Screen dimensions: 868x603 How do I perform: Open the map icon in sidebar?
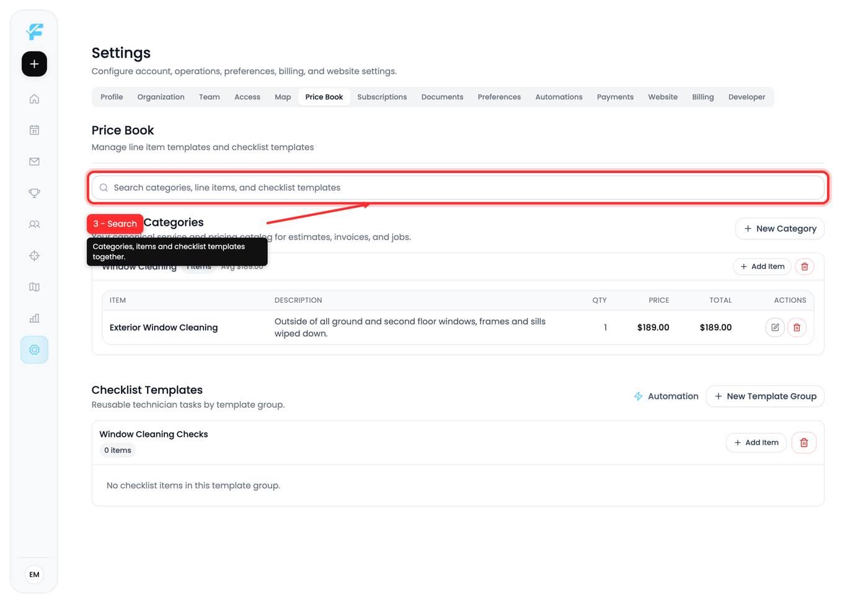[34, 287]
